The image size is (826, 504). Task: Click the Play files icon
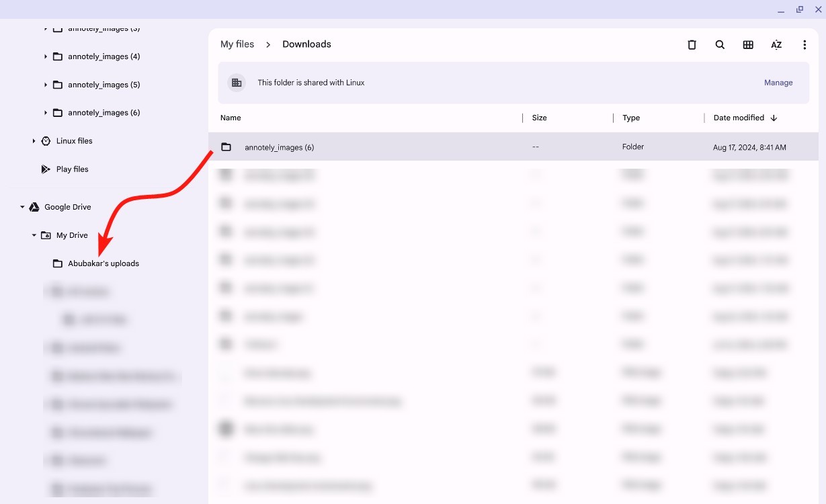(x=46, y=169)
